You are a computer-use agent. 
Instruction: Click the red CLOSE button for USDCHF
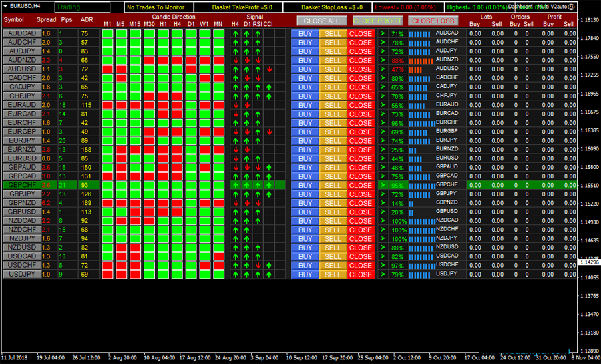361,266
